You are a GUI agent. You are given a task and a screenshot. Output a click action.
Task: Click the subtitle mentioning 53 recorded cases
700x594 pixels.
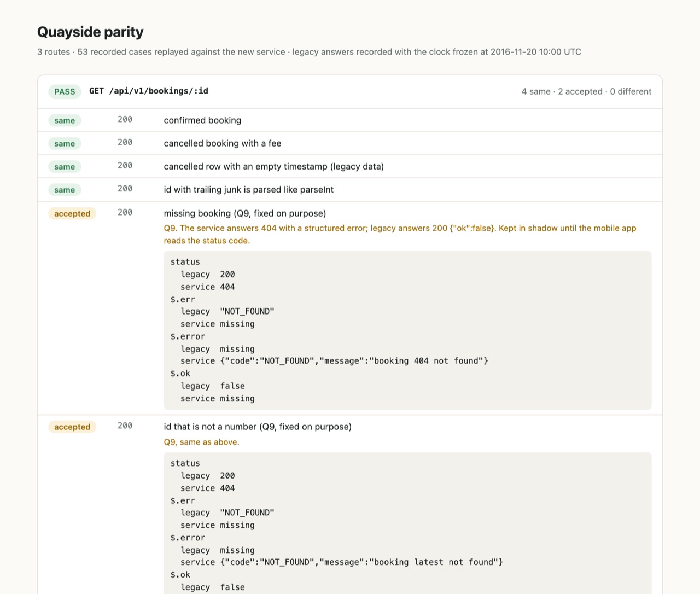pos(309,52)
